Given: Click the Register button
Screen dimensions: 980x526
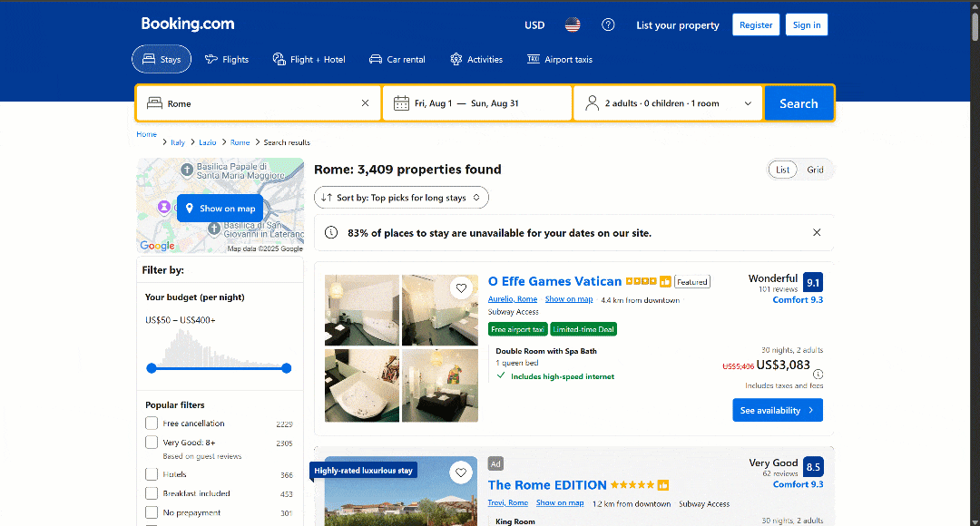Looking at the screenshot, I should tap(756, 25).
